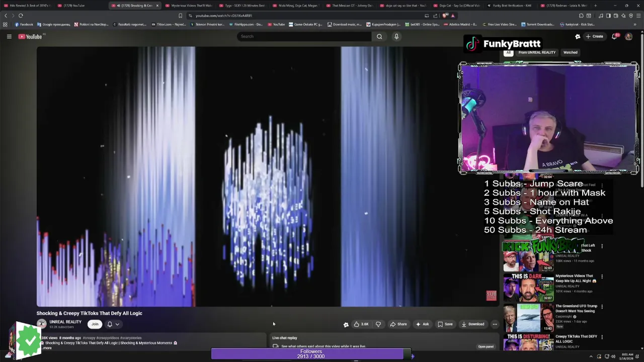Open options for Creepy TikToks That DEFY
644x362 pixels.
(x=602, y=336)
